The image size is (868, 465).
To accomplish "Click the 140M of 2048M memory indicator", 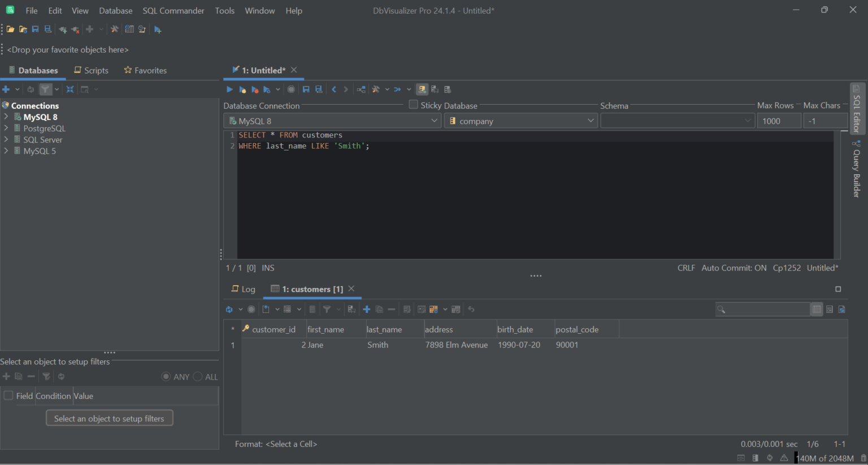I will pyautogui.click(x=825, y=458).
